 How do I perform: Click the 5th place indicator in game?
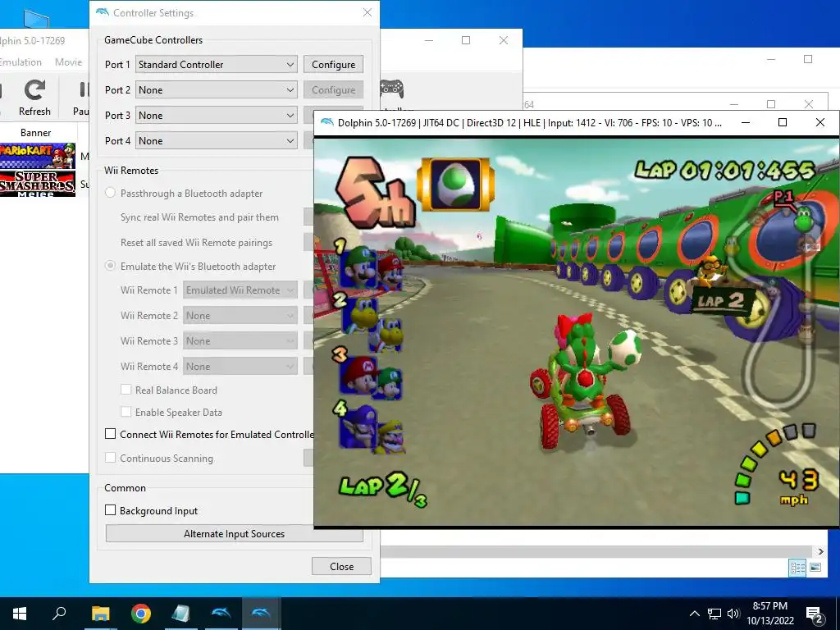tap(375, 192)
